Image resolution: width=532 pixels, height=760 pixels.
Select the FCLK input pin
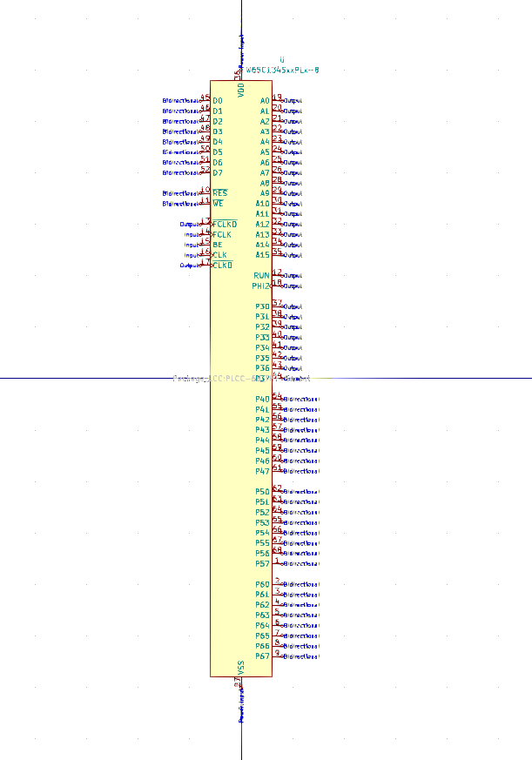click(x=222, y=234)
